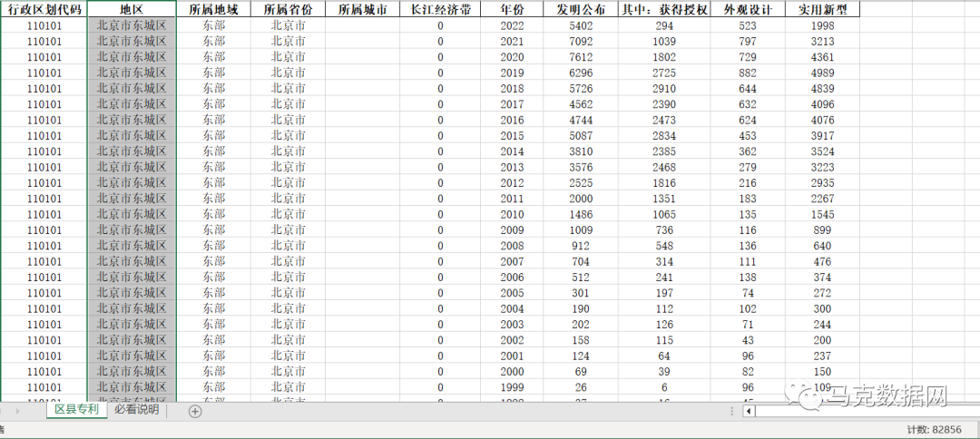Select the 外观设计 header cell
Image resolution: width=980 pixels, height=439 pixels.
tap(748, 9)
